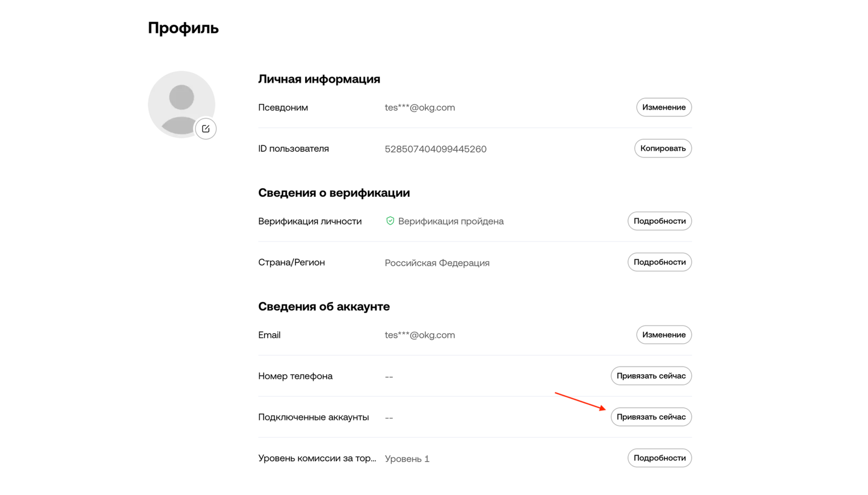
Task: Click the Email row address value
Action: 419,335
